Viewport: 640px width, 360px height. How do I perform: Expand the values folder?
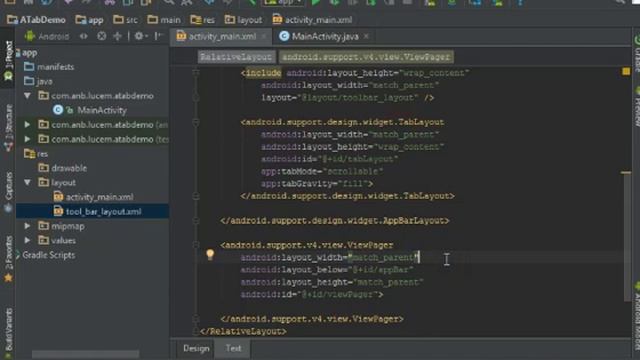click(x=27, y=240)
